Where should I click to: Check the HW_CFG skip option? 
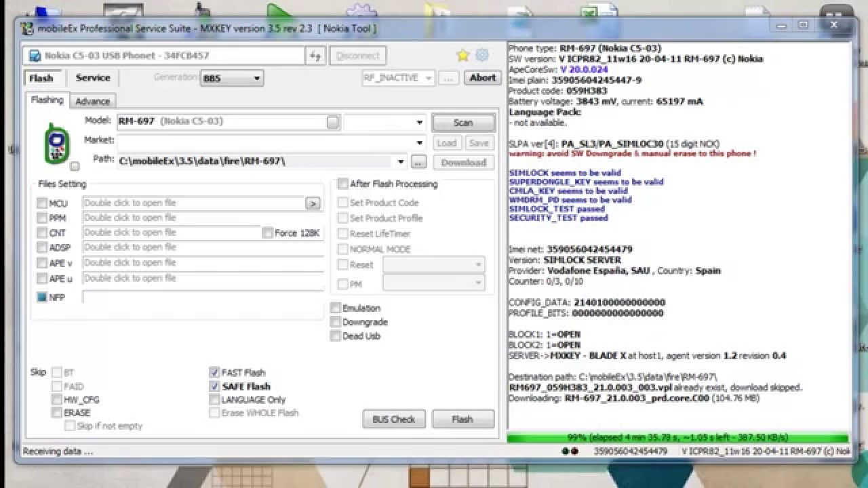coord(57,399)
